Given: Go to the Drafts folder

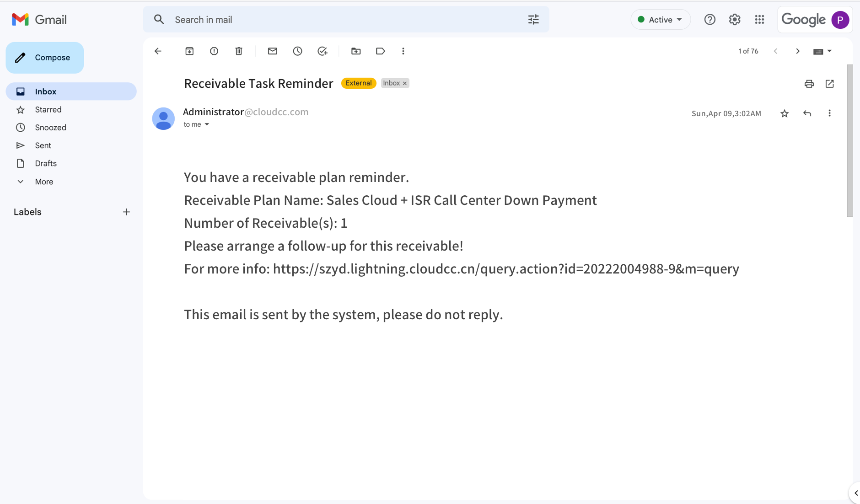Looking at the screenshot, I should [x=46, y=163].
